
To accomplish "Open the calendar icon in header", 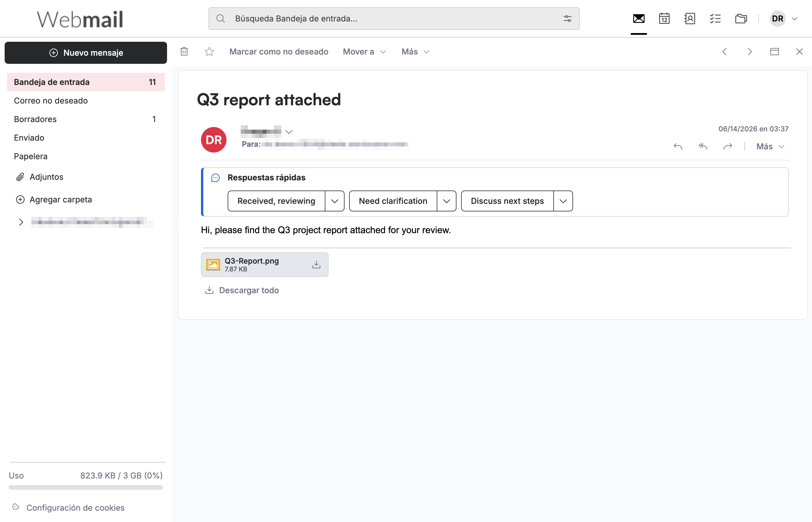I will point(664,19).
